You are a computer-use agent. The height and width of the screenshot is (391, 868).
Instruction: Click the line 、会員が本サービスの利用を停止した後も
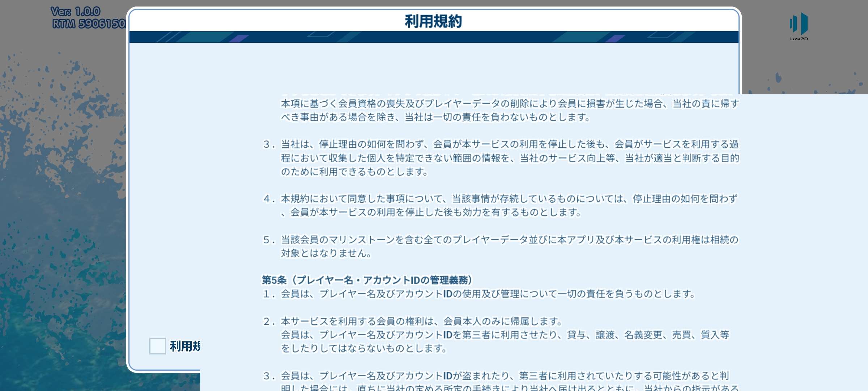[x=431, y=212]
